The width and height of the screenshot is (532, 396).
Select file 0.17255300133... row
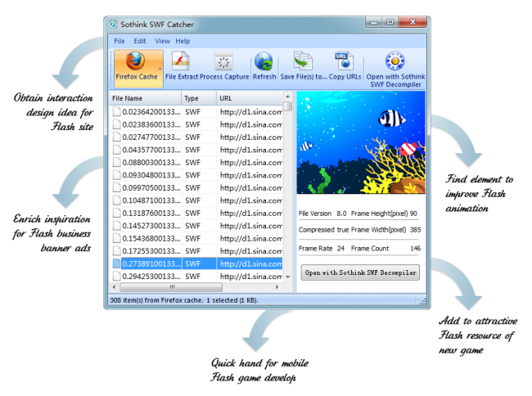tap(196, 251)
